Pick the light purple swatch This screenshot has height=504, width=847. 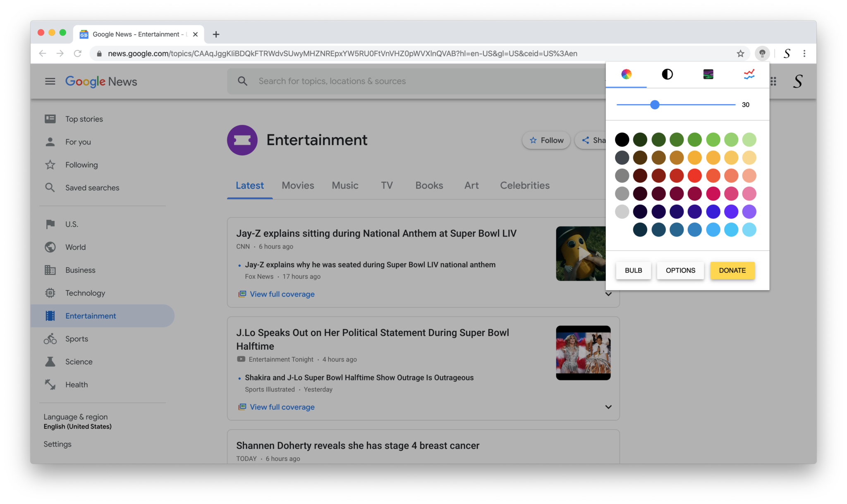coord(749,212)
